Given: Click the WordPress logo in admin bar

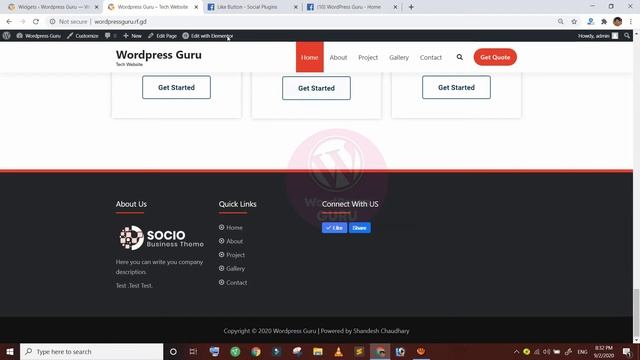Looking at the screenshot, I should click(7, 36).
